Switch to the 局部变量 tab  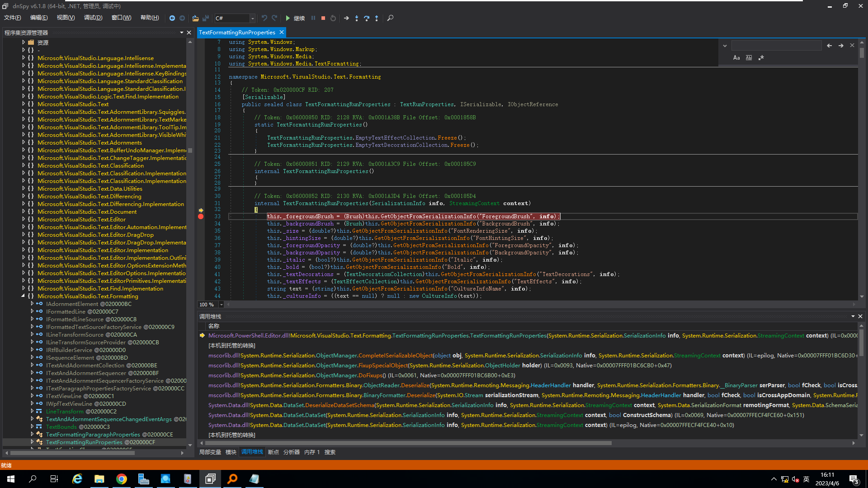(210, 452)
